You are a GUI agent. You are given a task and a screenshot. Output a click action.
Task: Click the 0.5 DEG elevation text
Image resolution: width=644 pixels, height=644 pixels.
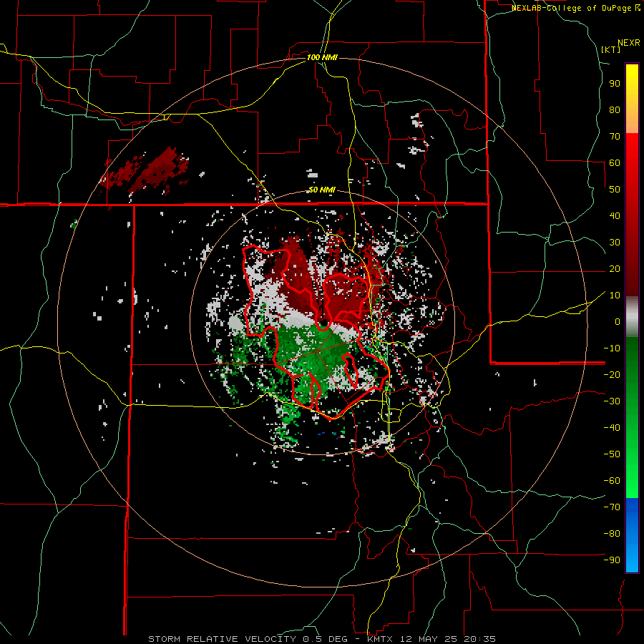325,639
